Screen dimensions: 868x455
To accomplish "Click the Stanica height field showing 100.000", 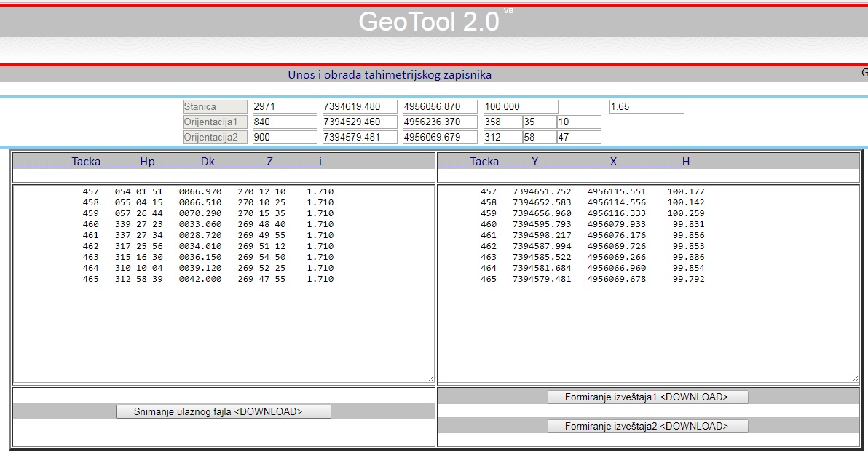I will click(520, 107).
